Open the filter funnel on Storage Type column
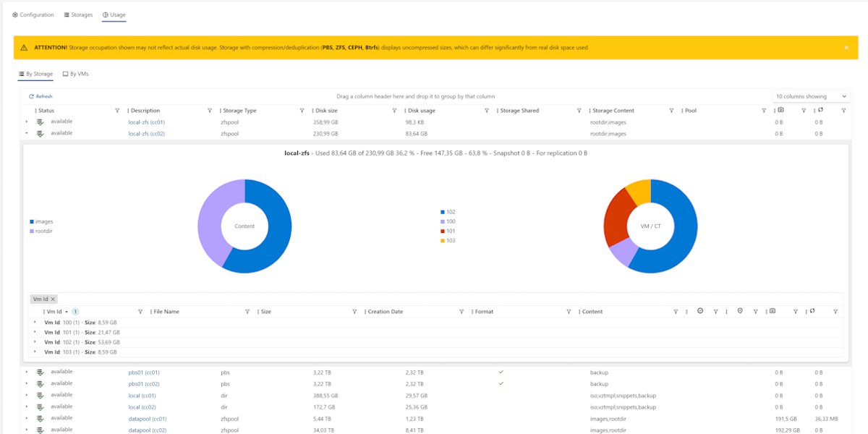 tap(301, 111)
